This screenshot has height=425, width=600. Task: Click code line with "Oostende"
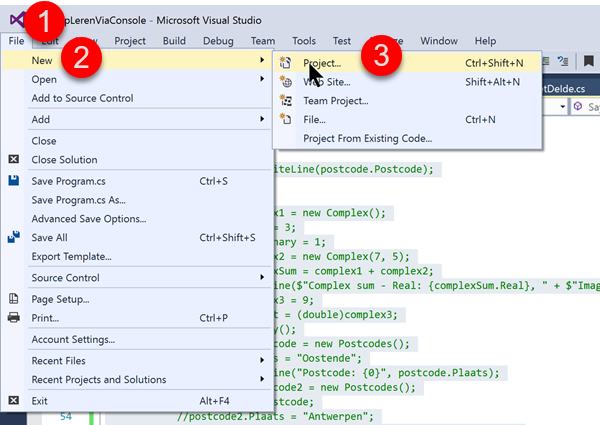[318, 358]
